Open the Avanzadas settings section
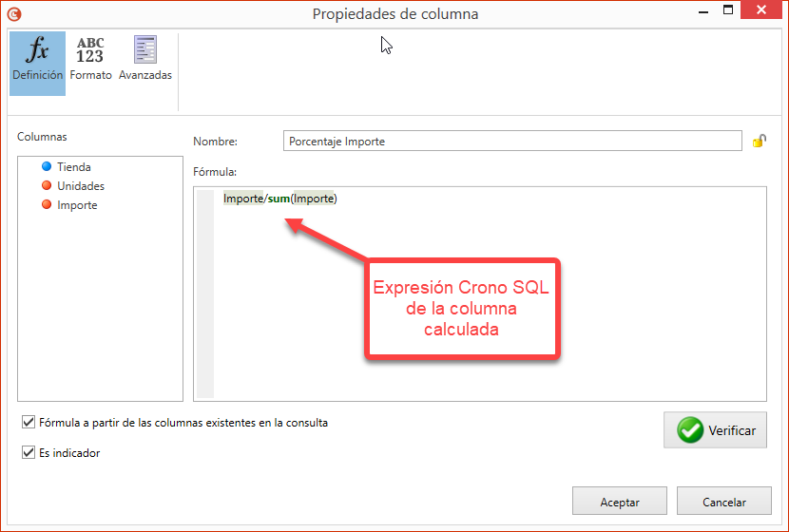Viewport: 789px width, 532px height. pyautogui.click(x=145, y=59)
